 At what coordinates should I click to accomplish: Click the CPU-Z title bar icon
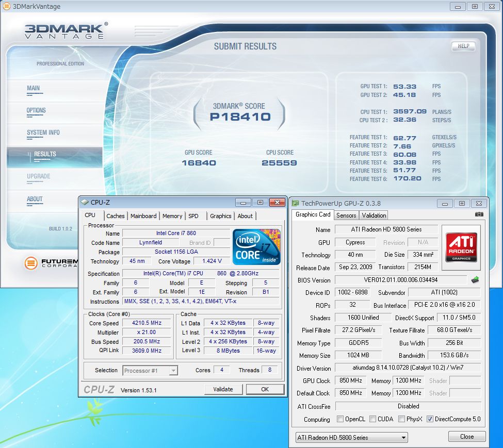(x=85, y=203)
